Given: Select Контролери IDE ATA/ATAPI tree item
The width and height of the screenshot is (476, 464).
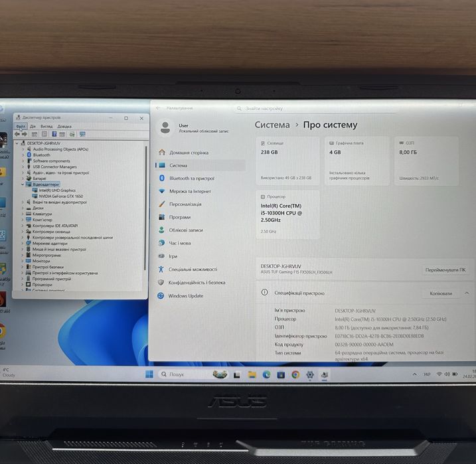Looking at the screenshot, I should [x=55, y=226].
